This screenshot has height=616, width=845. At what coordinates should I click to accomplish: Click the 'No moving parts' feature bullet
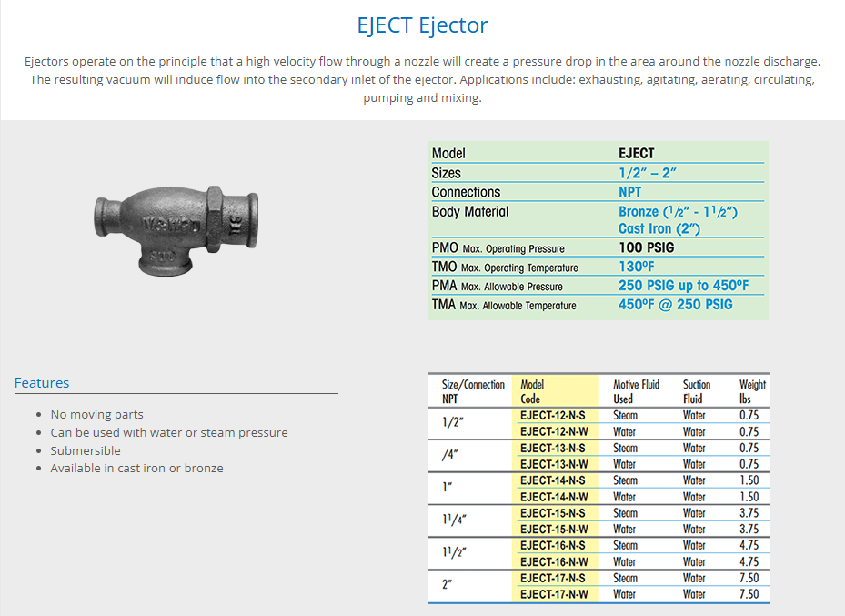[x=96, y=415]
